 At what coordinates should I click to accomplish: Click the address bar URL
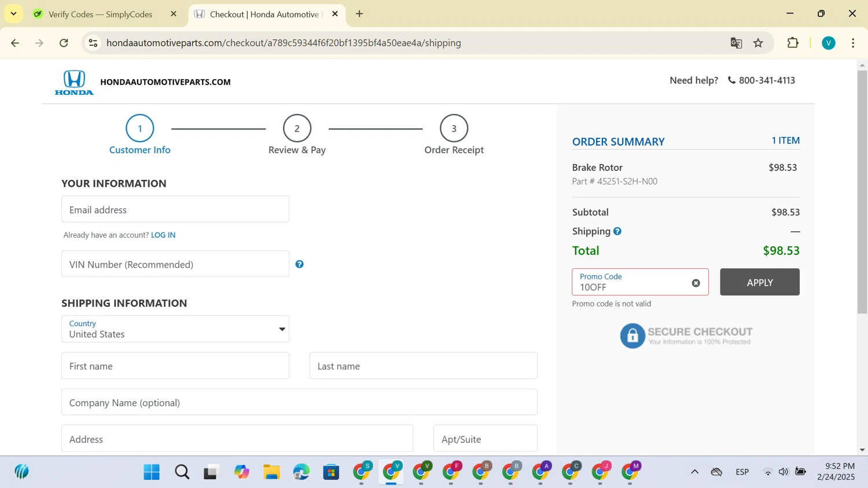[284, 43]
